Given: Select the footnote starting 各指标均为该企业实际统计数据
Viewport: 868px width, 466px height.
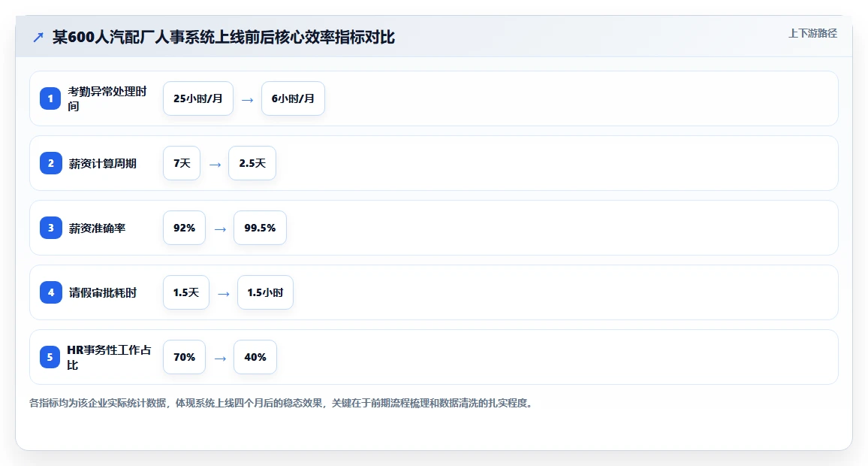Looking at the screenshot, I should [x=282, y=404].
